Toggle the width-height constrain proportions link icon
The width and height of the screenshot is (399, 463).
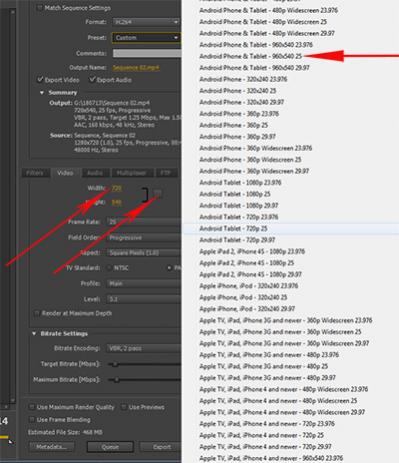click(158, 193)
